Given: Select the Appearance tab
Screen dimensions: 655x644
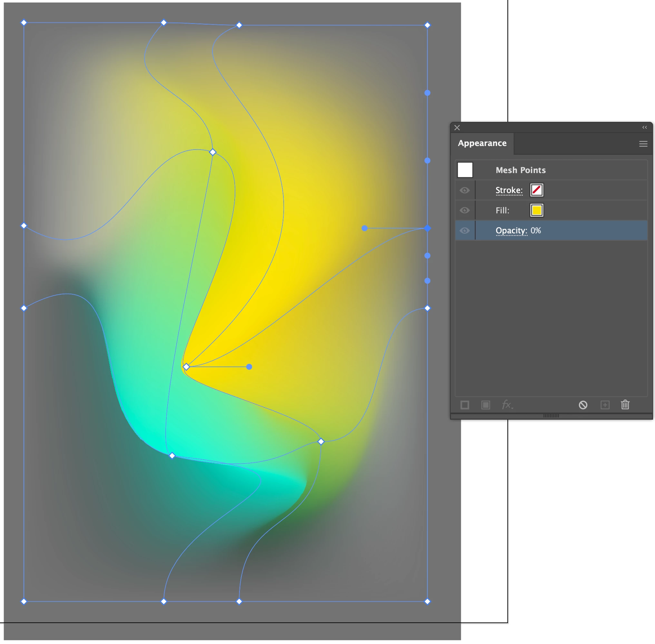Looking at the screenshot, I should 482,143.
